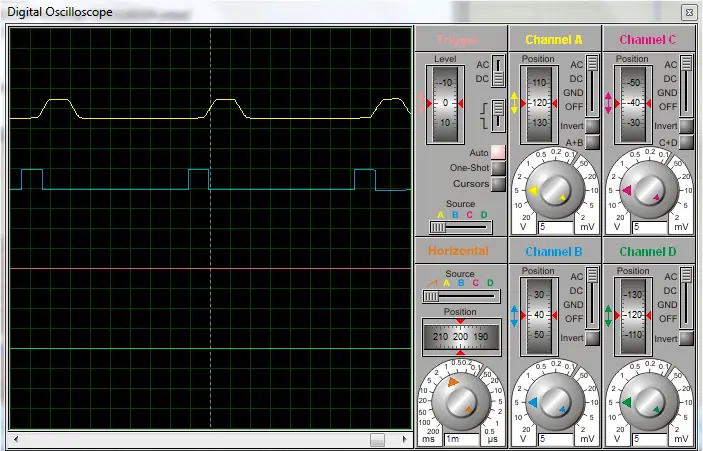Click the magenta Channel C position arrow icon
This screenshot has height=451, width=703.
click(x=608, y=103)
